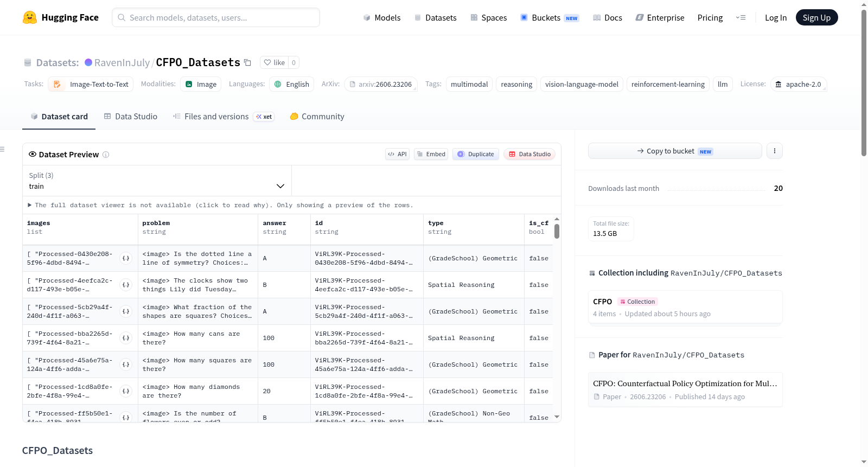Click the llm tag
The height and width of the screenshot is (467, 868).
[723, 84]
